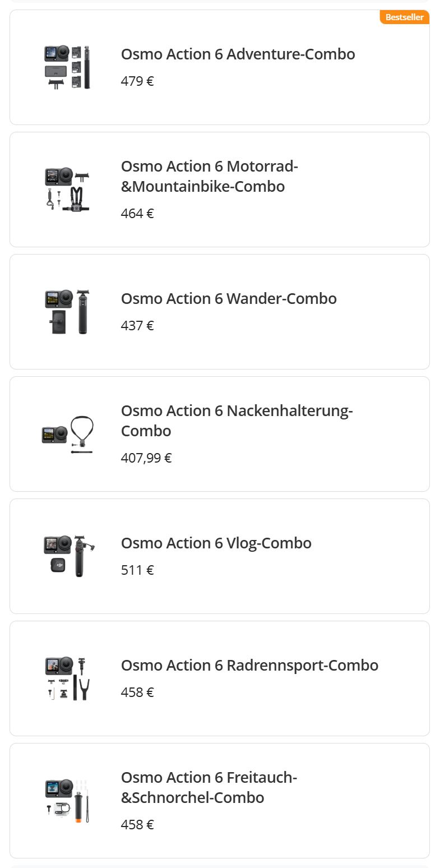Open the Motorrad- & Mountainbike-Combo title link
440x868 pixels.
[209, 176]
